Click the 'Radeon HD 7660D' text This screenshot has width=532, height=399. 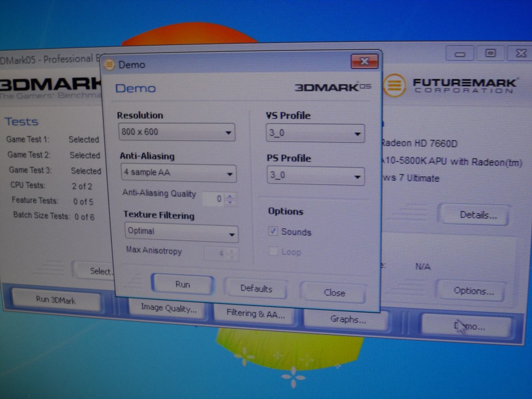[x=419, y=143]
